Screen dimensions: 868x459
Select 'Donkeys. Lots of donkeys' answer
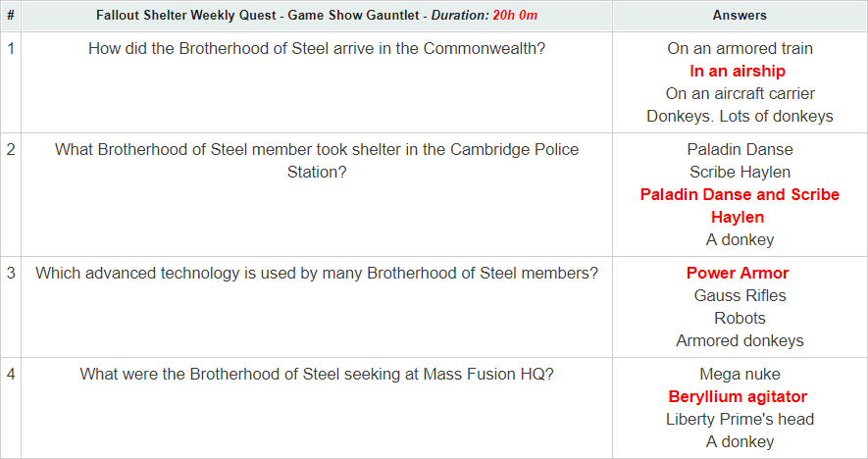point(740,116)
